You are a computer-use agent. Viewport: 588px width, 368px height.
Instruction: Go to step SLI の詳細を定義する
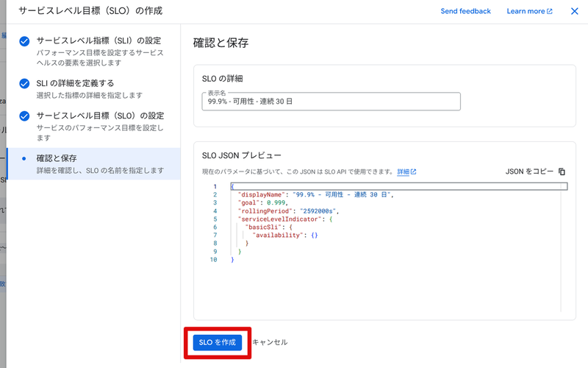[75, 83]
